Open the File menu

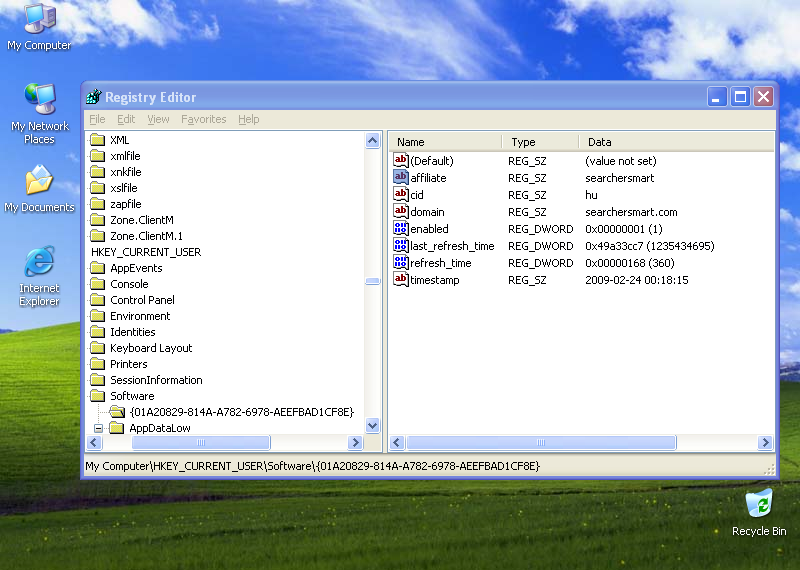click(x=97, y=119)
